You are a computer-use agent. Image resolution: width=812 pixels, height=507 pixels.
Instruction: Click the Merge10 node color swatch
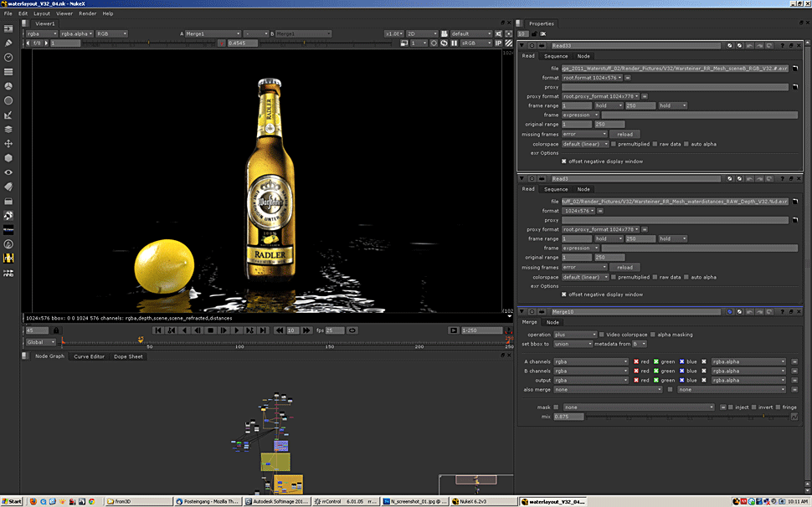tap(729, 311)
